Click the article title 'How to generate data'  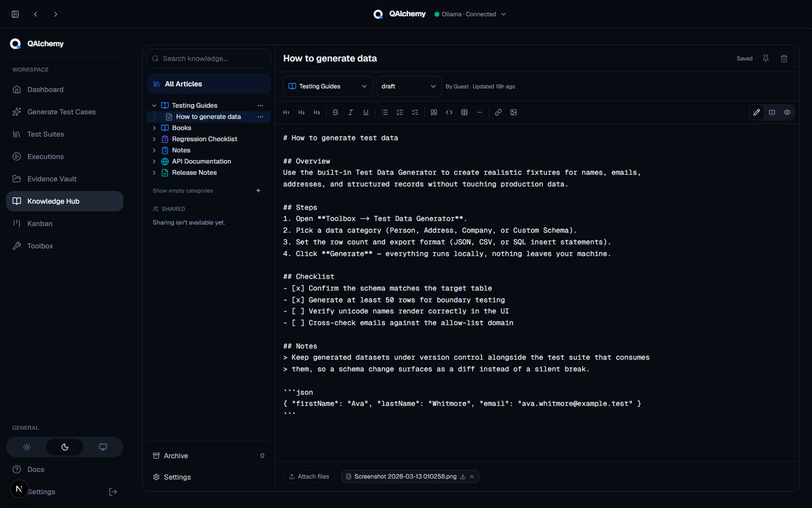330,58
